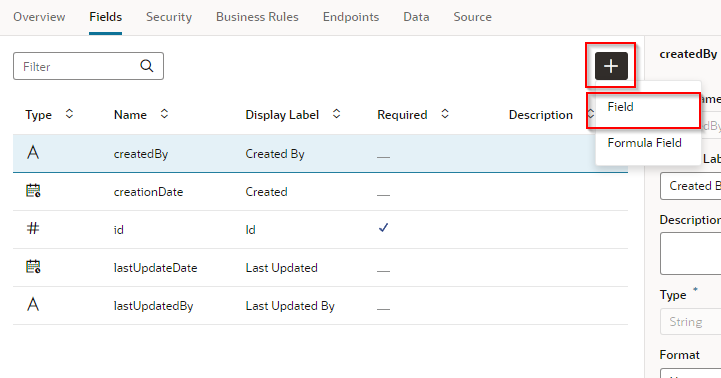The width and height of the screenshot is (721, 378).
Task: Open the Endpoints tab
Action: click(x=351, y=17)
